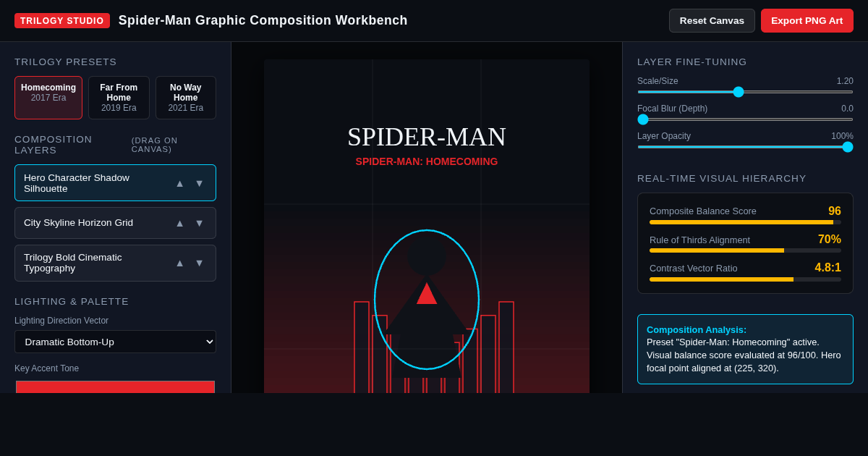
Task: Click the Contrast Vector Ratio progress bar
Action: click(745, 279)
